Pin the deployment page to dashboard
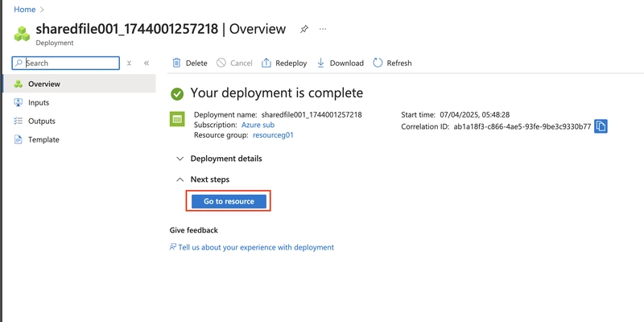The width and height of the screenshot is (644, 322). (x=304, y=29)
